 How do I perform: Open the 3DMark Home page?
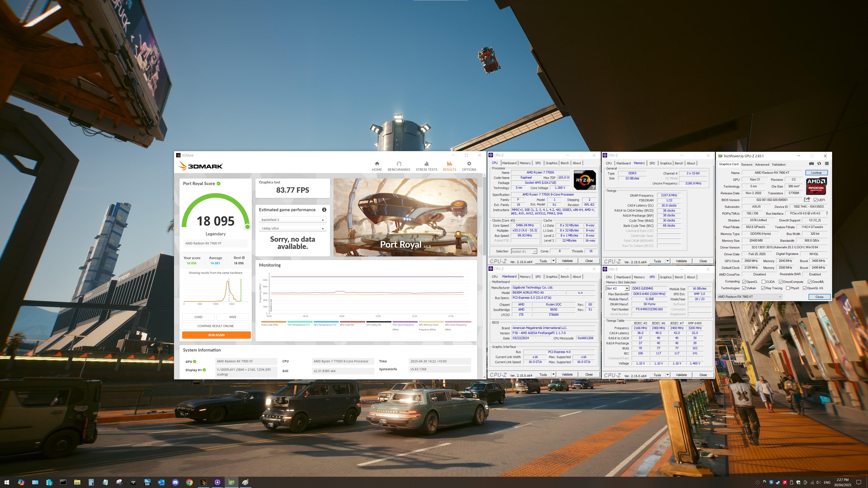tap(377, 166)
